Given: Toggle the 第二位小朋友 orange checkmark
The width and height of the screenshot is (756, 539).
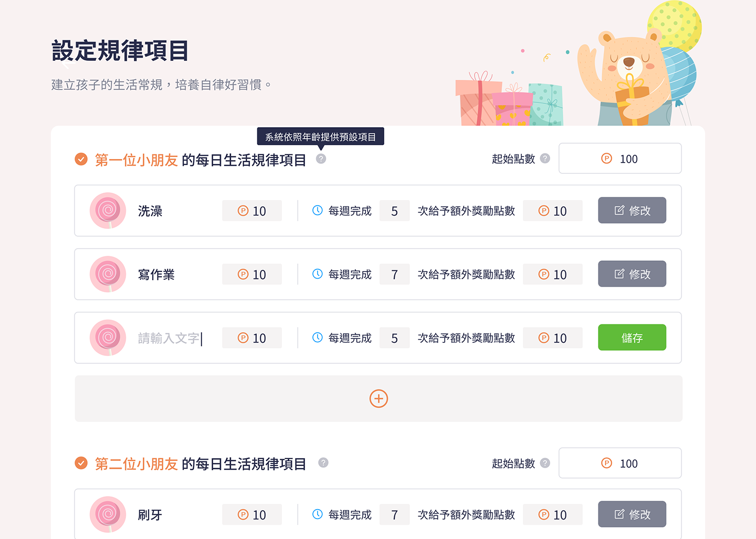Looking at the screenshot, I should [81, 463].
